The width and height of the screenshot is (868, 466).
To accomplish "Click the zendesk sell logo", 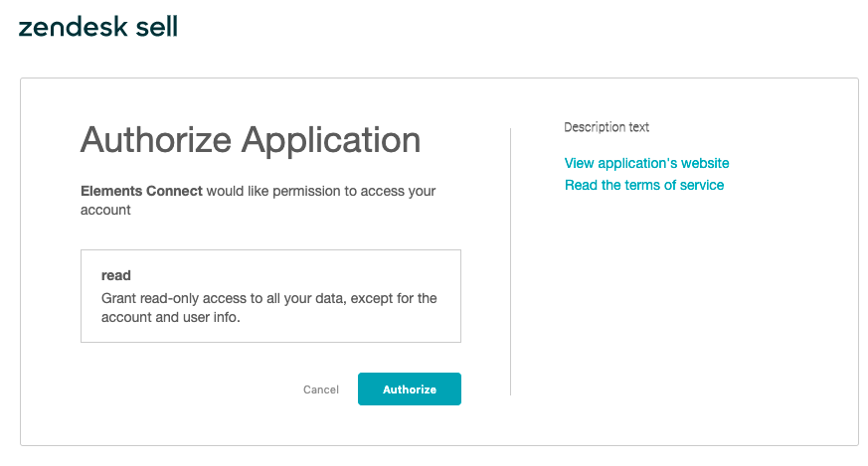I will click(98, 27).
